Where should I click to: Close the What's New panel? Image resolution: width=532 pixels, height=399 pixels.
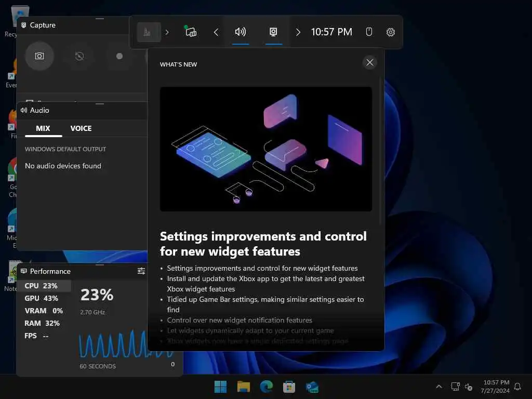point(370,62)
